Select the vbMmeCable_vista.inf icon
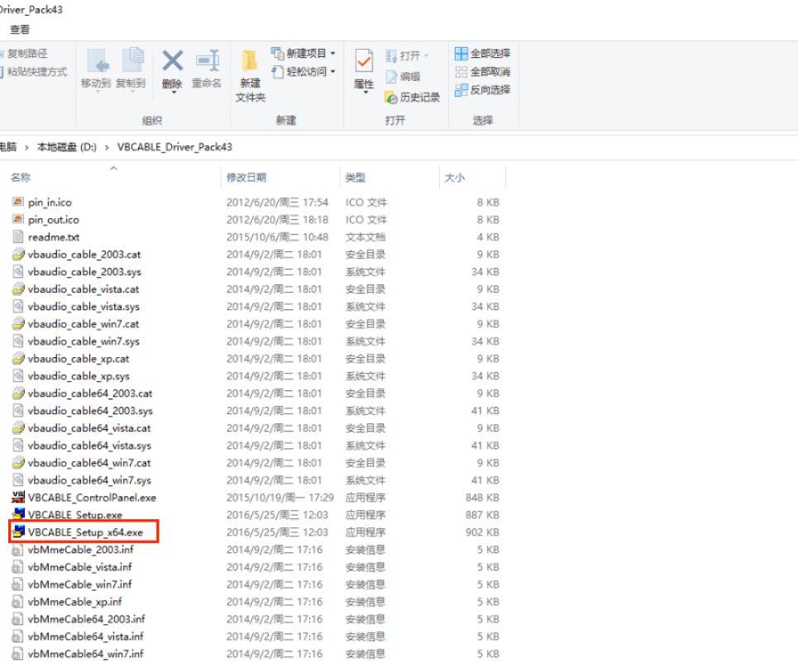798x672 pixels. coord(18,567)
